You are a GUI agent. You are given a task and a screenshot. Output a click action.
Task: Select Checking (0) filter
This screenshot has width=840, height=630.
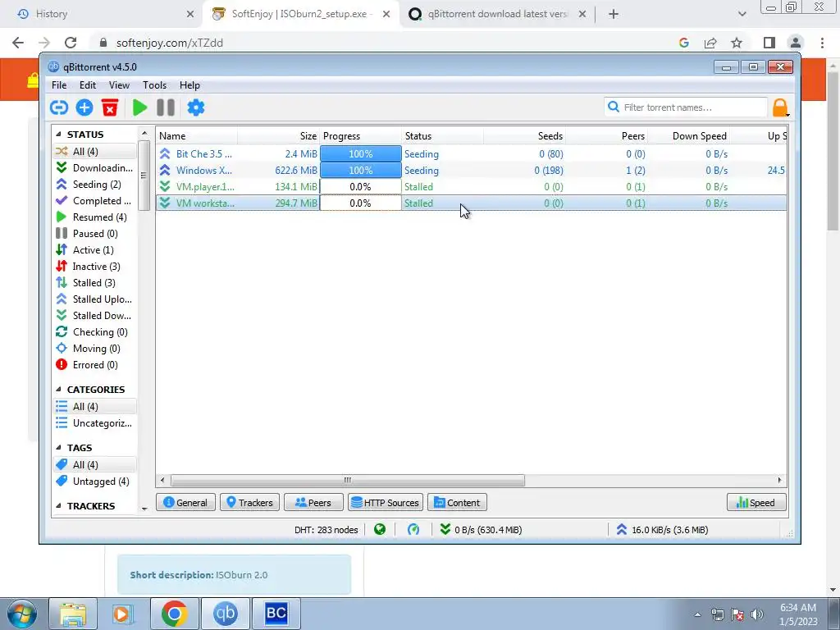(x=95, y=332)
